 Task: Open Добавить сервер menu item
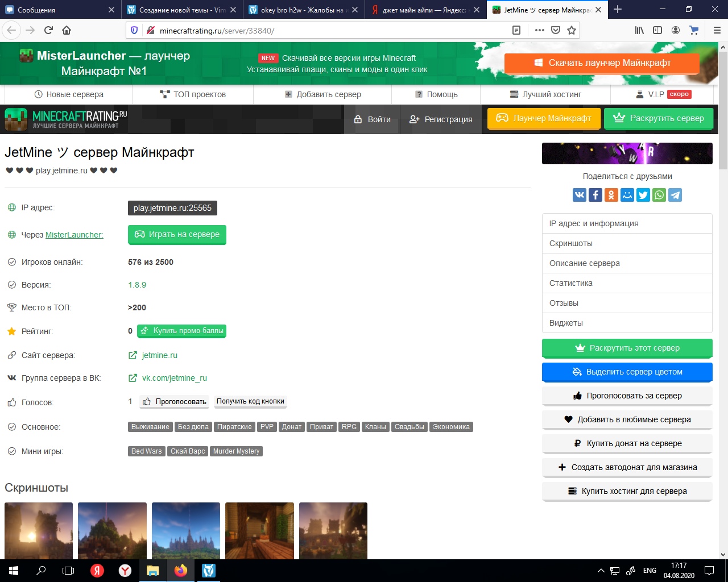pyautogui.click(x=323, y=94)
